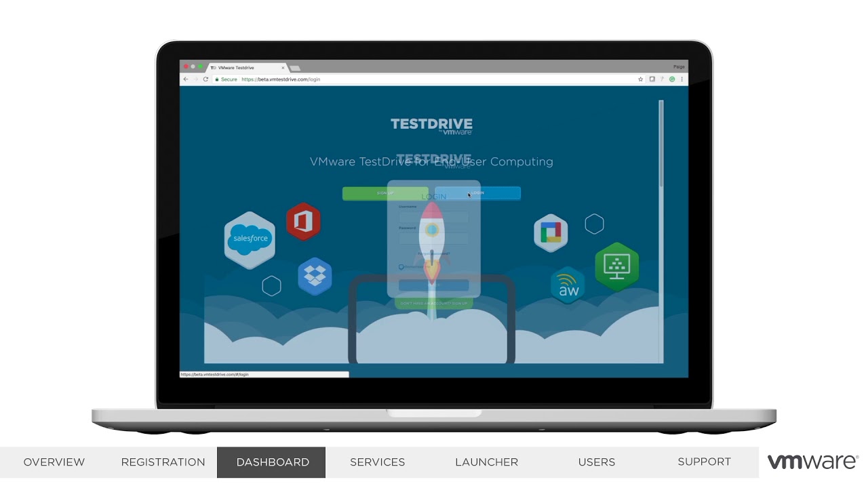Reload the TestDrive login page
The height and width of the screenshot is (488, 868).
pos(205,79)
